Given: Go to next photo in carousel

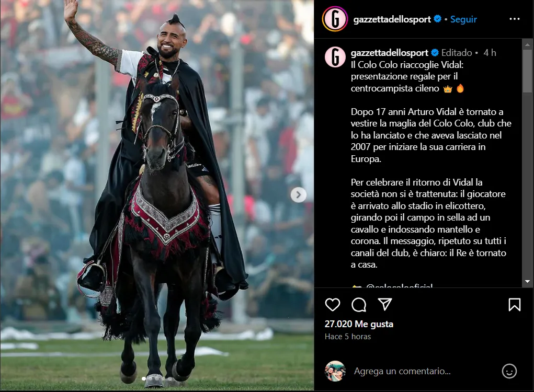Looking at the screenshot, I should click(x=298, y=194).
